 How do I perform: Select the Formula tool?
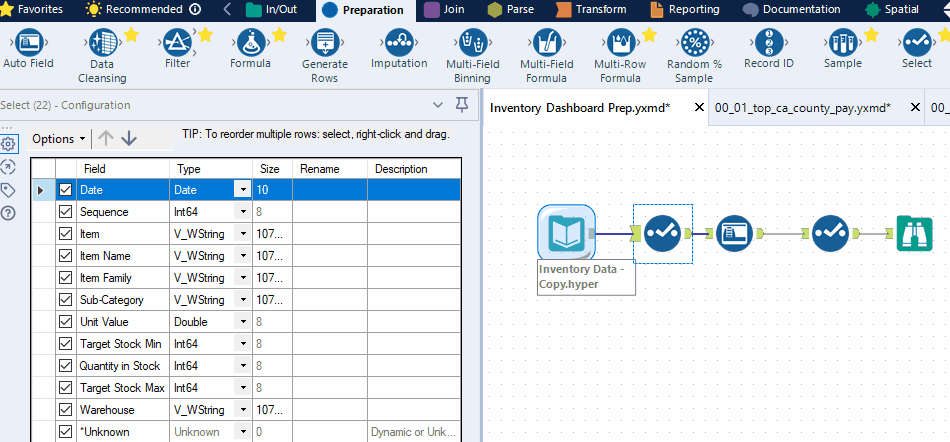pos(250,44)
